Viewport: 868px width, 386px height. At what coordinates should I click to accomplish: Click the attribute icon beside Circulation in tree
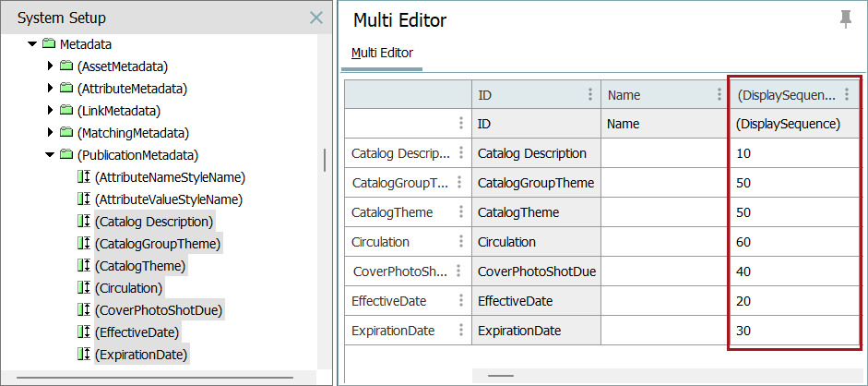tap(83, 288)
